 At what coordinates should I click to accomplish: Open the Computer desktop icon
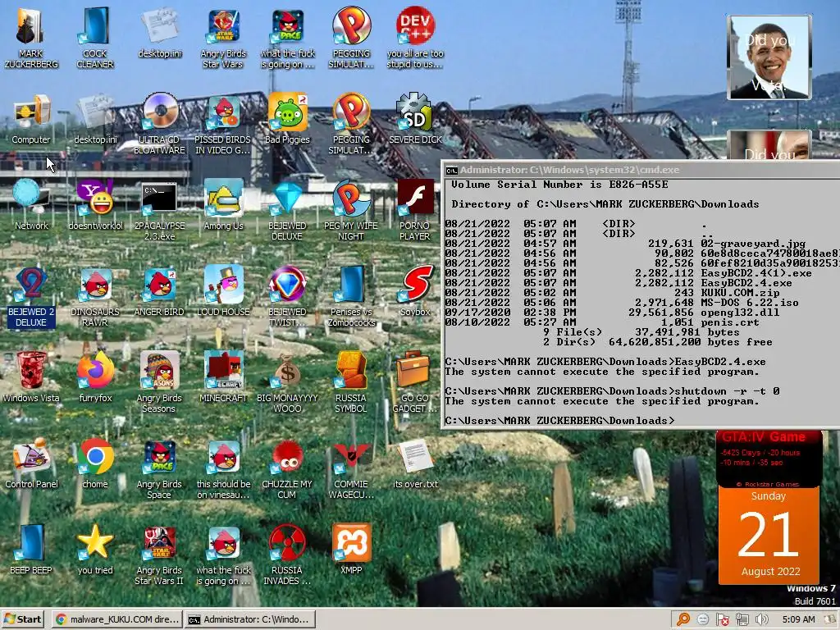tap(31, 120)
